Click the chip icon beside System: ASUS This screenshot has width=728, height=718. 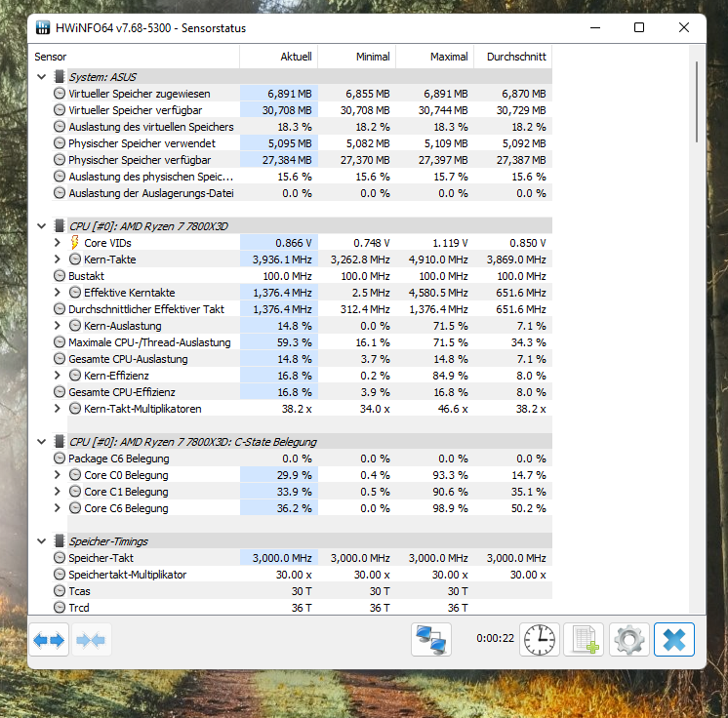[59, 77]
